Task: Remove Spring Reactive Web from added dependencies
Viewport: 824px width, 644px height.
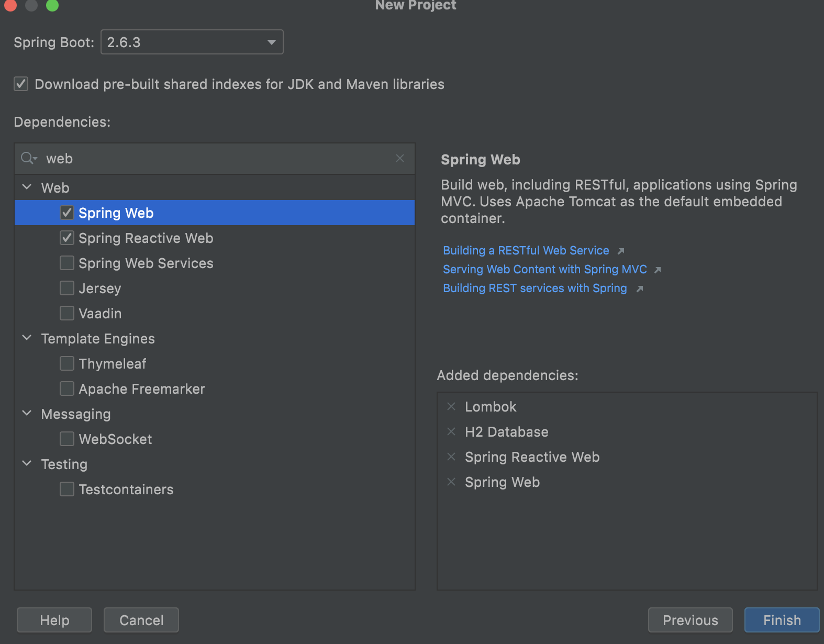Action: point(451,457)
